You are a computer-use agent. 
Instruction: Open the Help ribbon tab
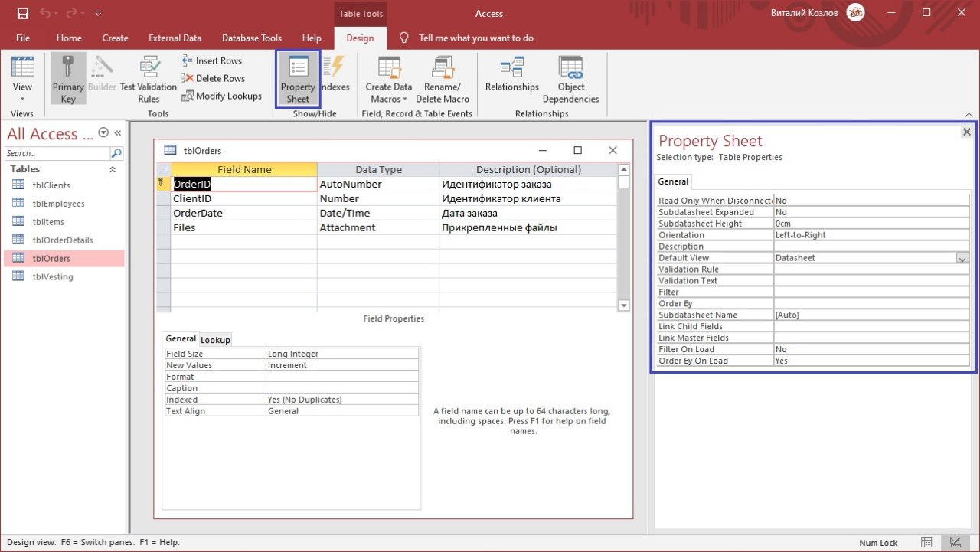(x=312, y=38)
